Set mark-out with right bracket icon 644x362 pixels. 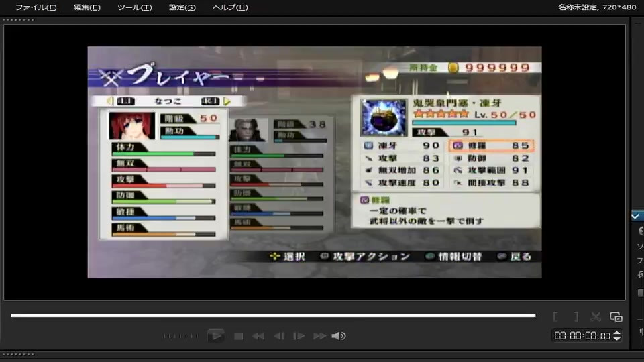click(x=576, y=316)
